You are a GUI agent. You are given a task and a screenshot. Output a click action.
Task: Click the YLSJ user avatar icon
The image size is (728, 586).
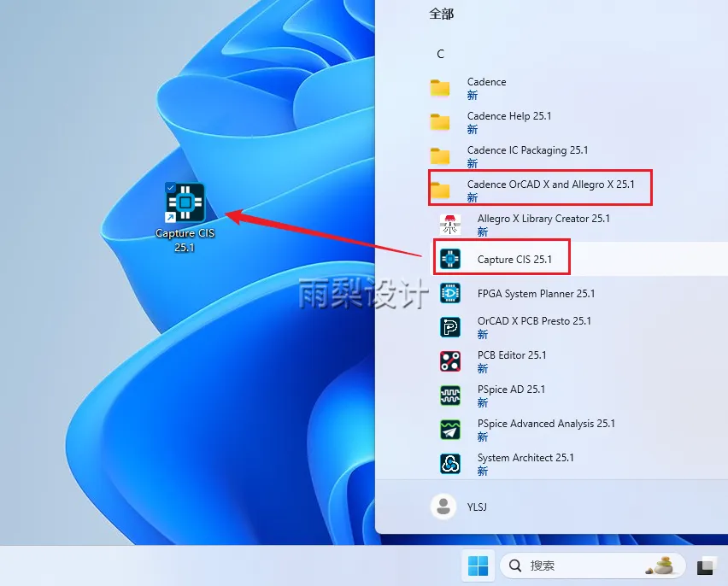pos(443,507)
